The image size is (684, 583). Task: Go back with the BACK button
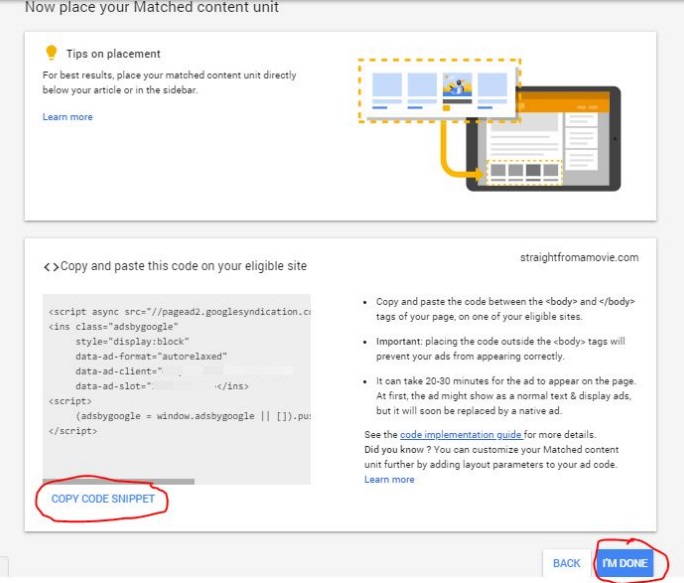(566, 563)
